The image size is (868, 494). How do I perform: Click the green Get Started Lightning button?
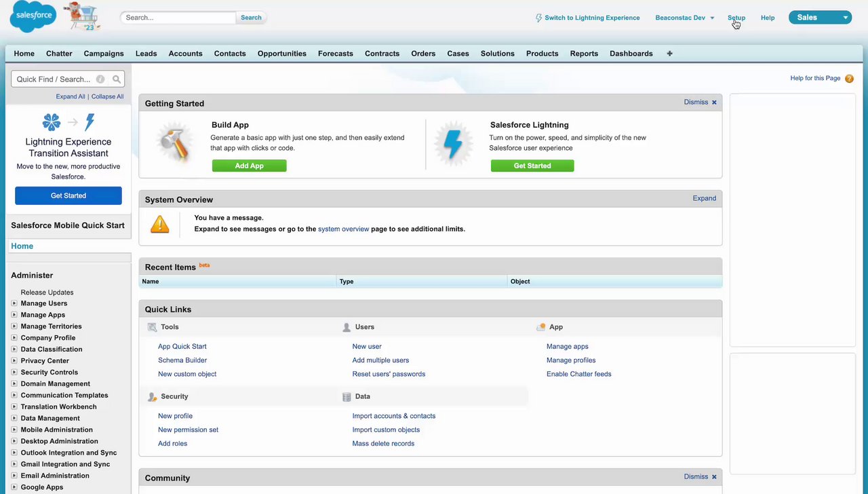[532, 166]
